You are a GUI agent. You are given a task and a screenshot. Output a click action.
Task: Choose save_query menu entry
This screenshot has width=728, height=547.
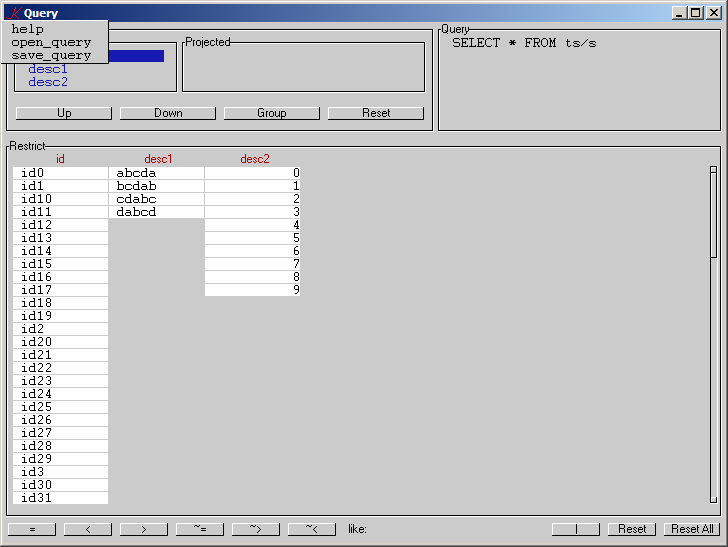(51, 55)
